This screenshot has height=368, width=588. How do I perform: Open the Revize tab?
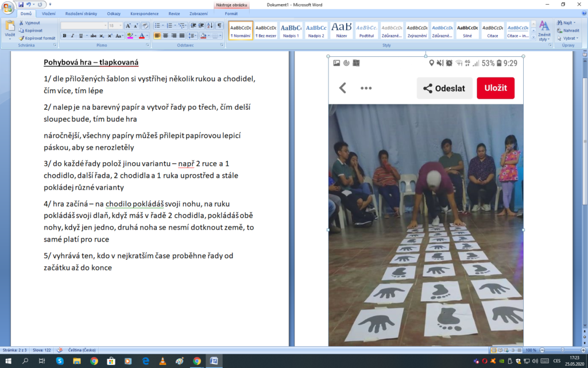[174, 14]
